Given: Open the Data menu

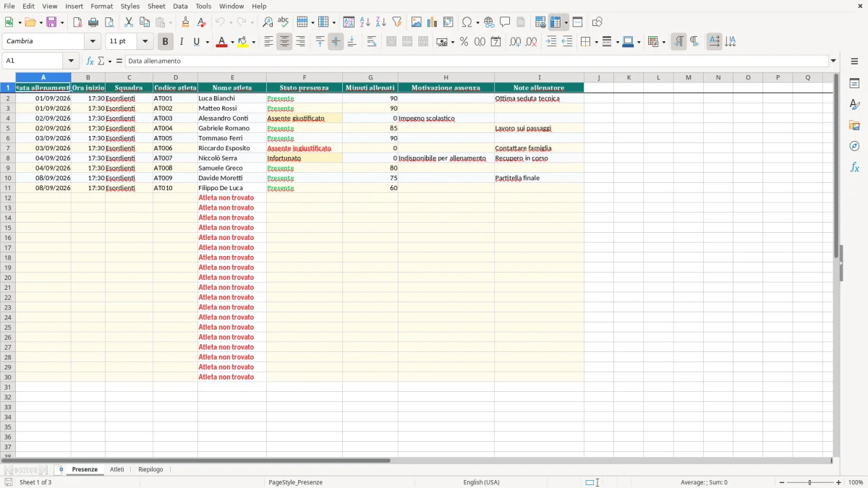Looking at the screenshot, I should (x=180, y=6).
